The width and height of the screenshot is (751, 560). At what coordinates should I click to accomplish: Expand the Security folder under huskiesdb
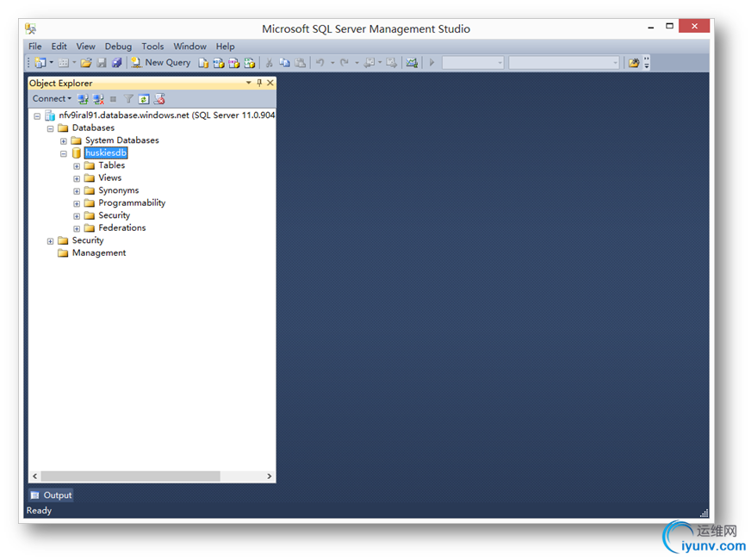(x=77, y=216)
